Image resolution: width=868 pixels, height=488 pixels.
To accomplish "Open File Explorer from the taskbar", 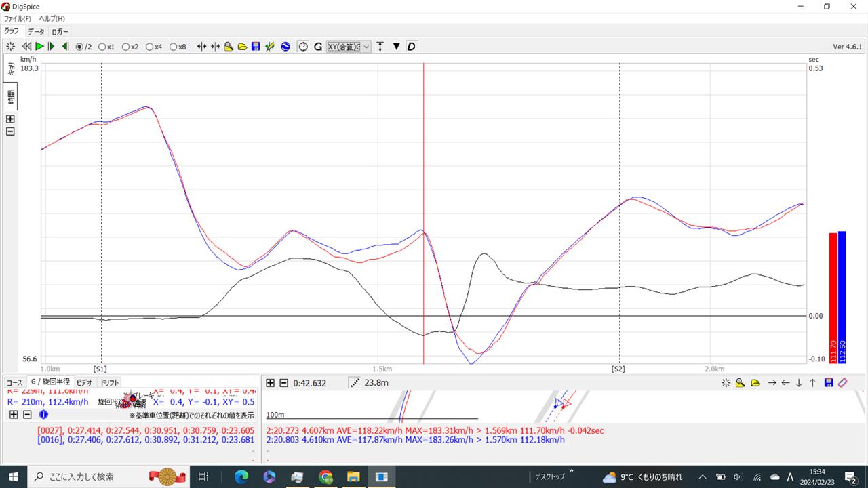I will point(353,476).
